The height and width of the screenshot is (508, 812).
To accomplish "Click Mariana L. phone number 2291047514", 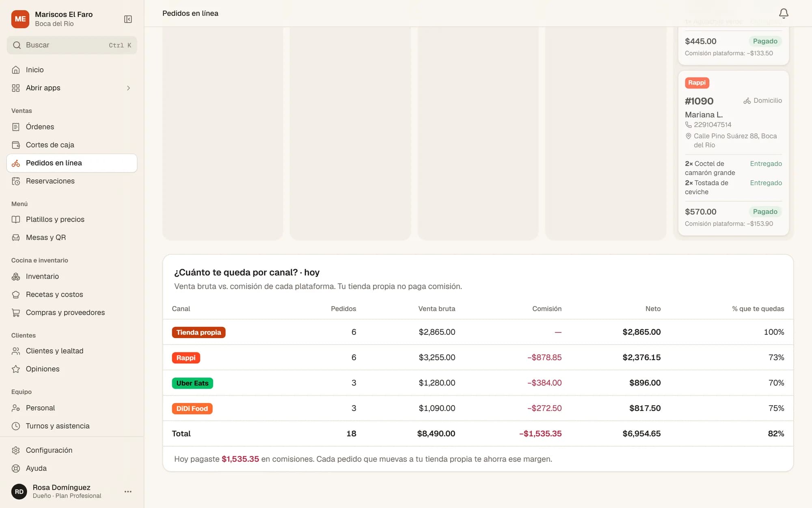I will (712, 125).
